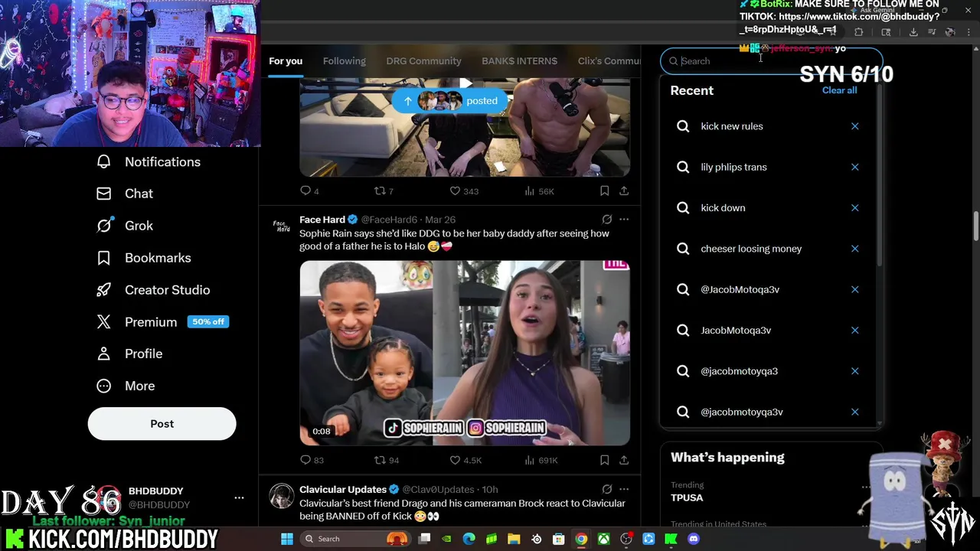Switch to the Following tab

pyautogui.click(x=344, y=61)
